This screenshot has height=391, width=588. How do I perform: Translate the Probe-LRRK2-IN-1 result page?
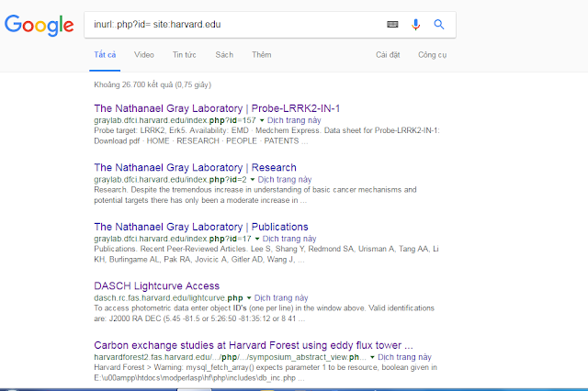(x=294, y=120)
